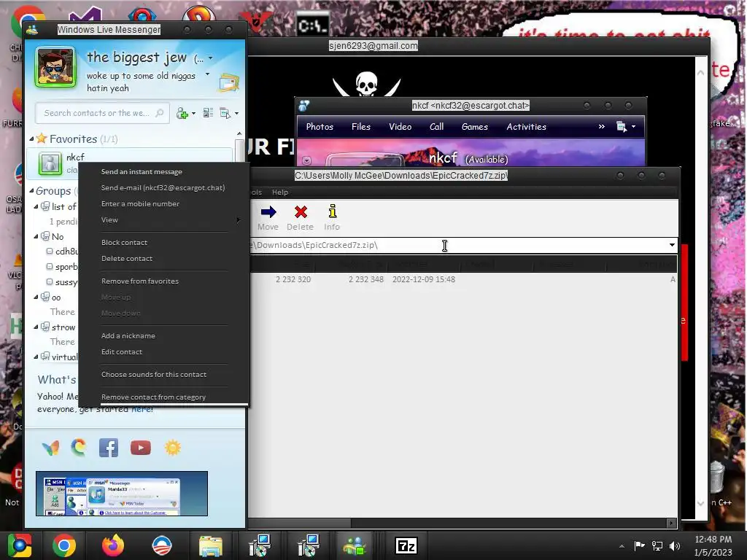Click Call in nkcf chat window
Screen dimensions: 747x560
tap(436, 127)
